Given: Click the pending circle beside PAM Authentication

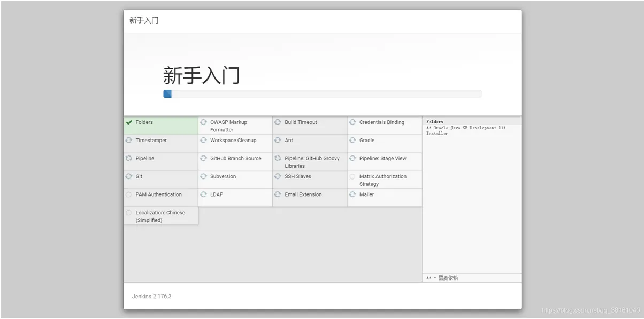Looking at the screenshot, I should pos(129,194).
